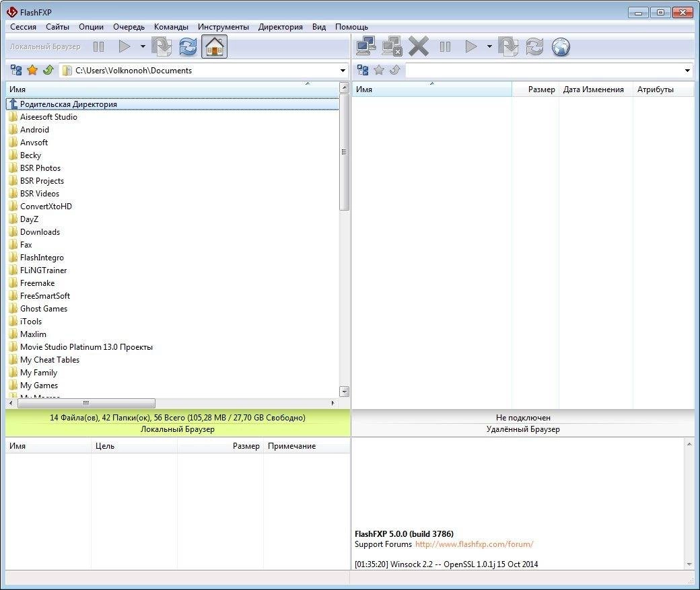The image size is (700, 590).
Task: Open the Директория menu
Action: pos(281,27)
